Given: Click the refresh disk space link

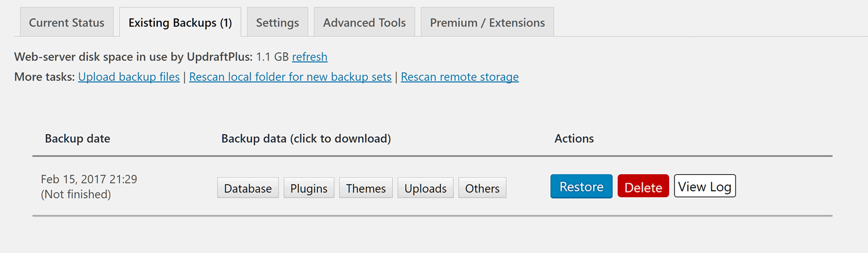Looking at the screenshot, I should click(x=310, y=57).
